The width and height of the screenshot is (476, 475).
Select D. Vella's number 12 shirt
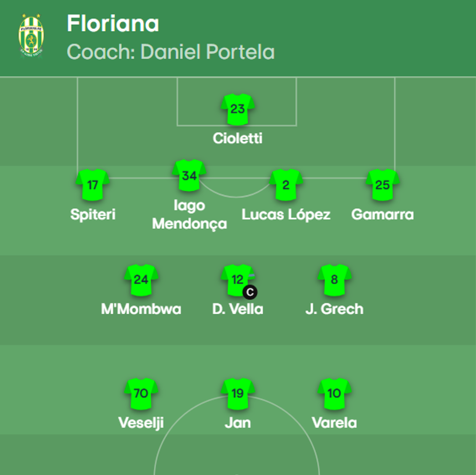(x=237, y=280)
